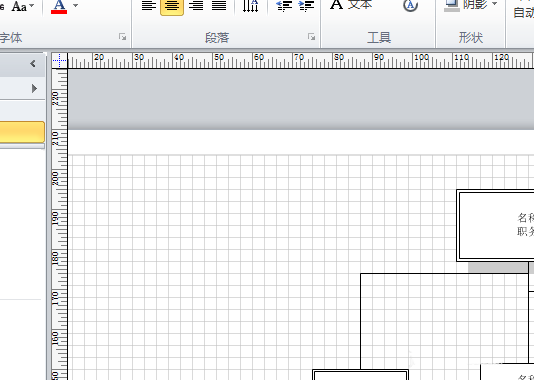The image size is (534, 380).
Task: Click the text block tool icon
Action: [410, 5]
